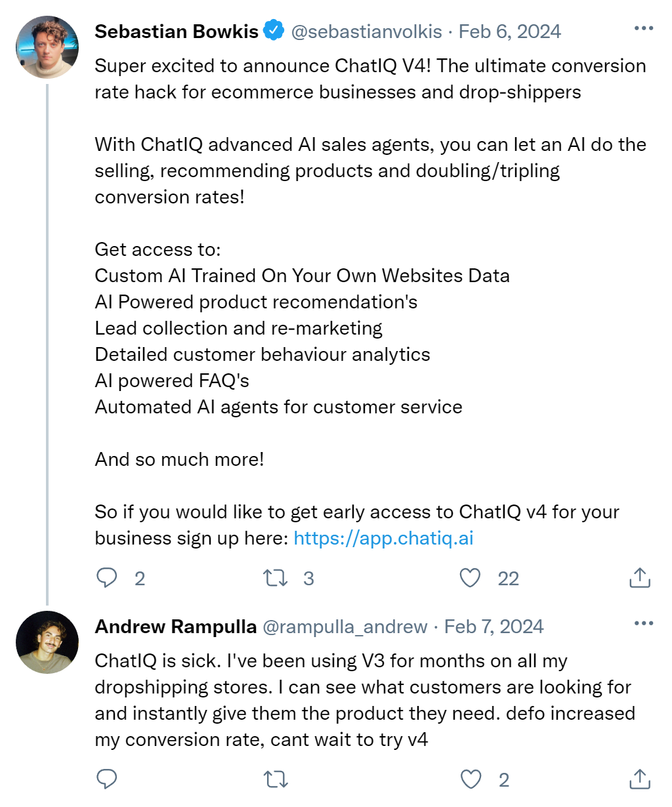Open Andrew Rampulla's profile by name
Screen dimensions: 672x807
tap(175, 627)
